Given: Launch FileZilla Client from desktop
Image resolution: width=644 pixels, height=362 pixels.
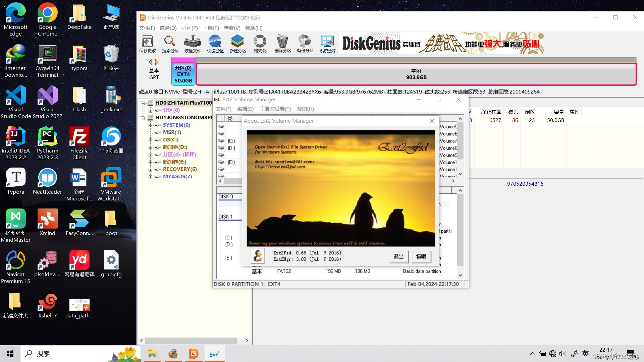Looking at the screenshot, I should point(79,143).
